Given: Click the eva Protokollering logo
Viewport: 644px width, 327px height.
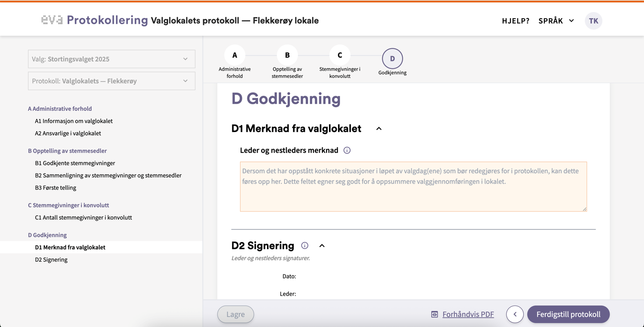Looking at the screenshot, I should 94,20.
